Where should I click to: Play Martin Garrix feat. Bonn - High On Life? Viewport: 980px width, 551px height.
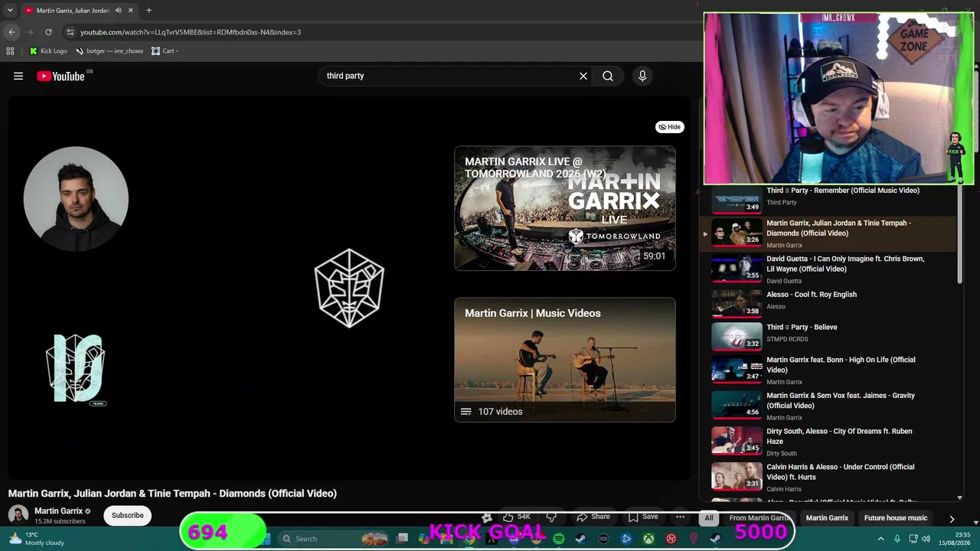pyautogui.click(x=829, y=370)
